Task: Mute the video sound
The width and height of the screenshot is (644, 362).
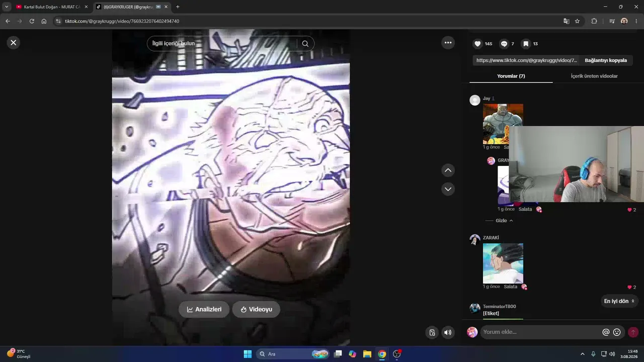Action: click(448, 332)
